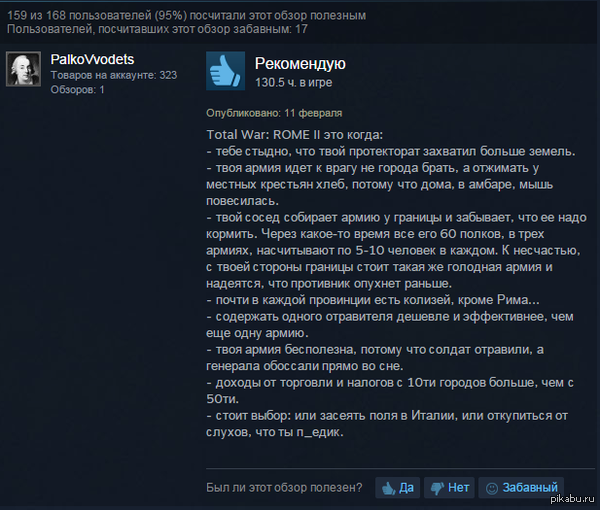Click the '159 из 168 пользователей' helpful summary
The image size is (600, 510).
(186, 15)
